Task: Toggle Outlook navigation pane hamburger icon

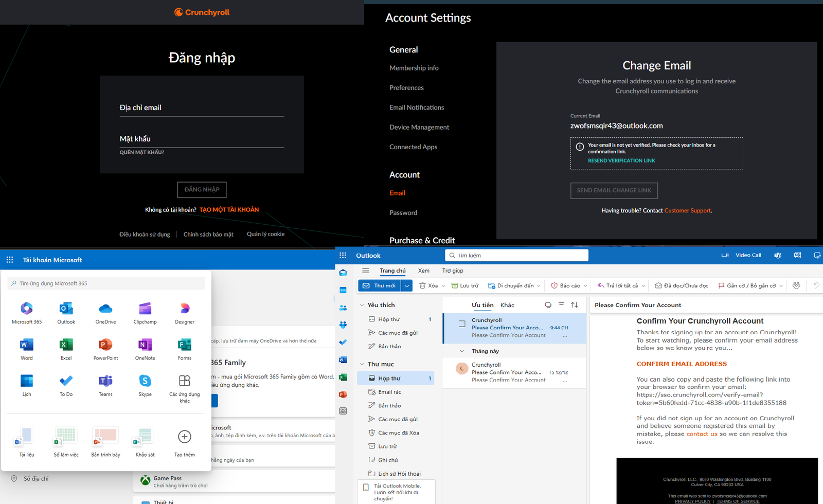Action: (366, 271)
